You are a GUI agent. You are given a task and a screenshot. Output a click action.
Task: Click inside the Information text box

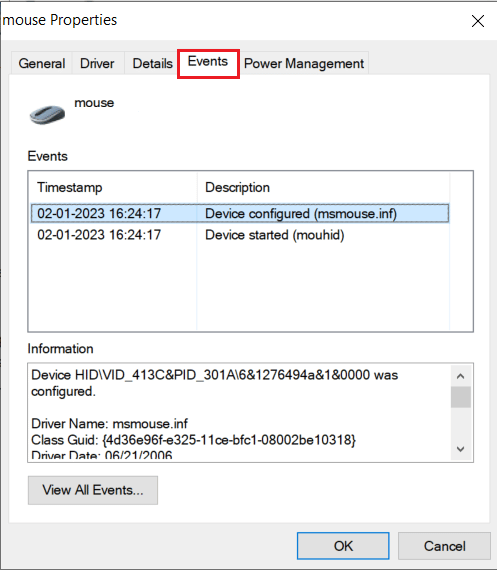(x=240, y=413)
